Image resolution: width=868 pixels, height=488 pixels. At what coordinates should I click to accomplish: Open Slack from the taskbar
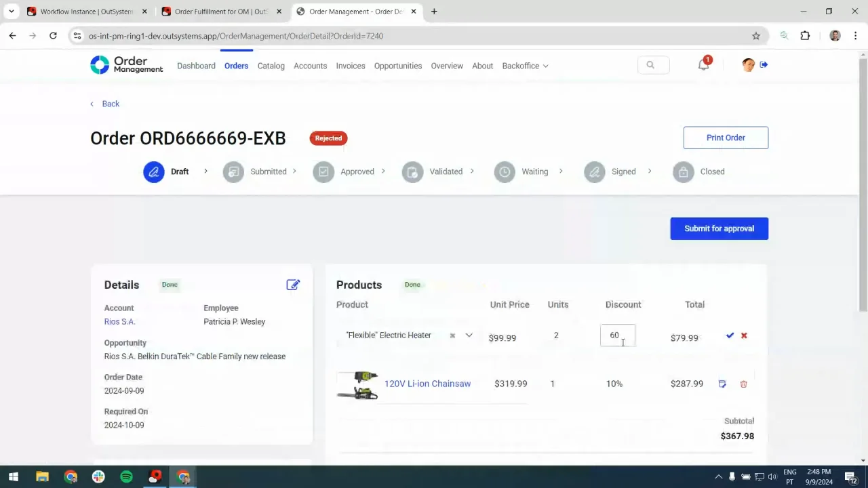(x=98, y=477)
